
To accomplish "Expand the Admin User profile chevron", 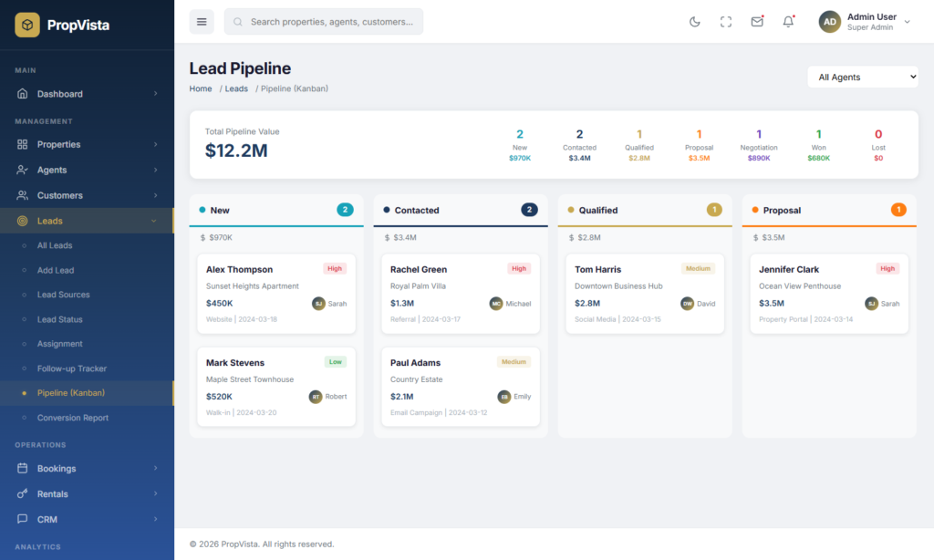I will [908, 22].
